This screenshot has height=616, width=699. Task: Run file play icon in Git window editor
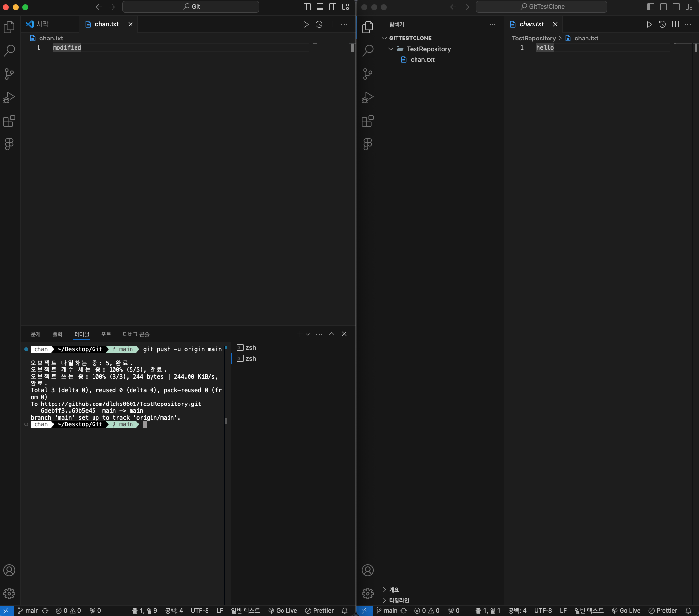click(x=306, y=24)
